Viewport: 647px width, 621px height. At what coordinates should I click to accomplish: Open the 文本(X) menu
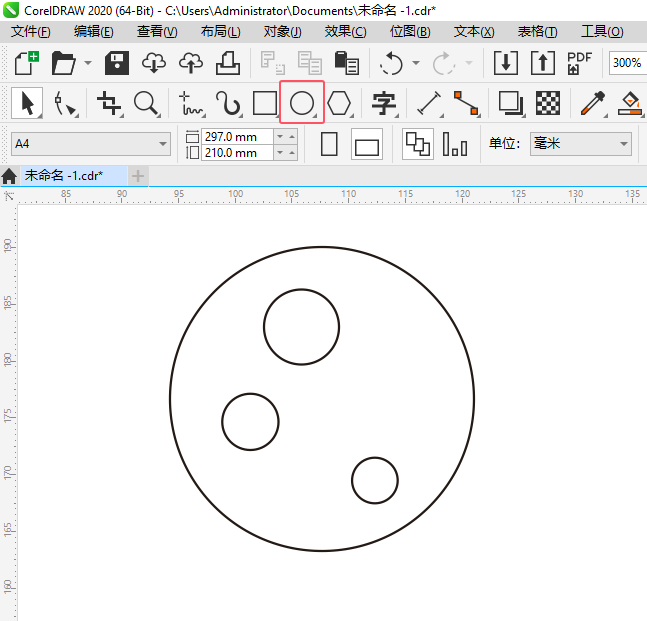pos(474,32)
